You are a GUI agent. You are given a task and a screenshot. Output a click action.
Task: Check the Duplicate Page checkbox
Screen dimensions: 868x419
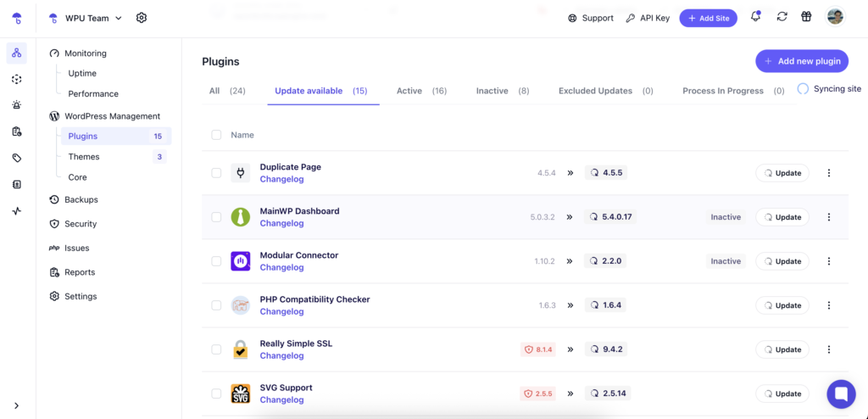216,173
